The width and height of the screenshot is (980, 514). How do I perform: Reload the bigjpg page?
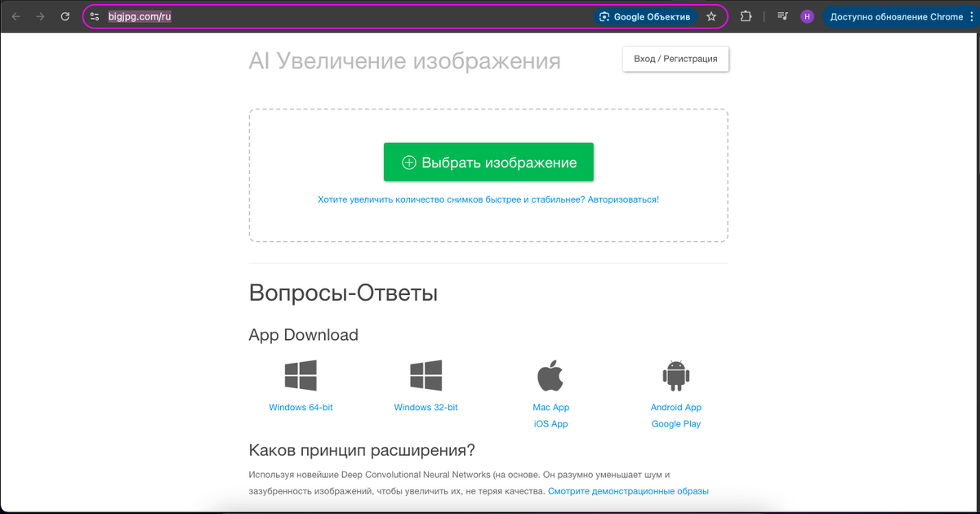[65, 16]
